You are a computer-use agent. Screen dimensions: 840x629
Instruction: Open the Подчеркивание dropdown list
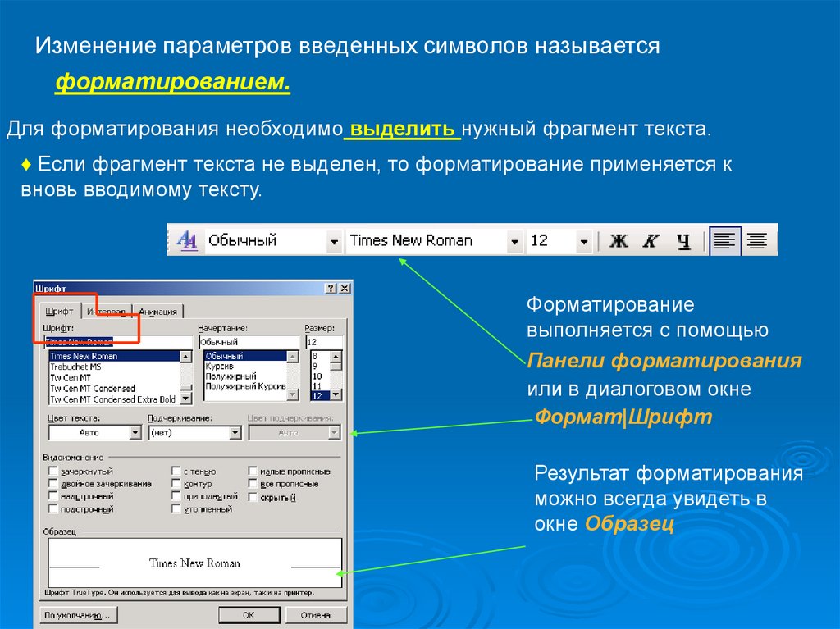pos(235,432)
